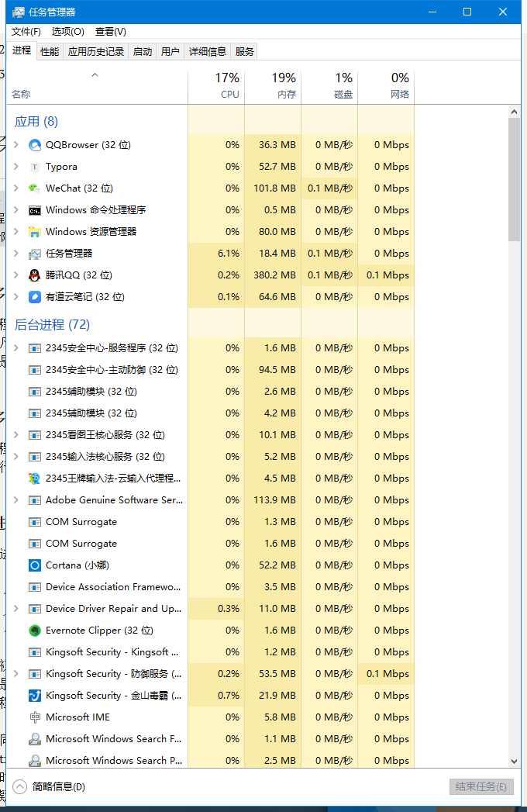527x812 pixels.
Task: Click the 113.9 MB memory value
Action: 275,500
